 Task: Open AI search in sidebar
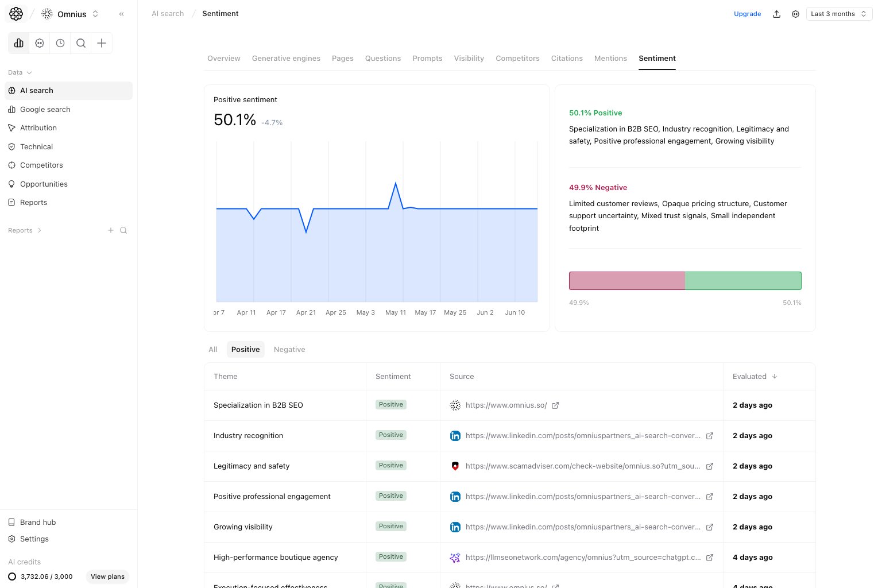(x=68, y=91)
